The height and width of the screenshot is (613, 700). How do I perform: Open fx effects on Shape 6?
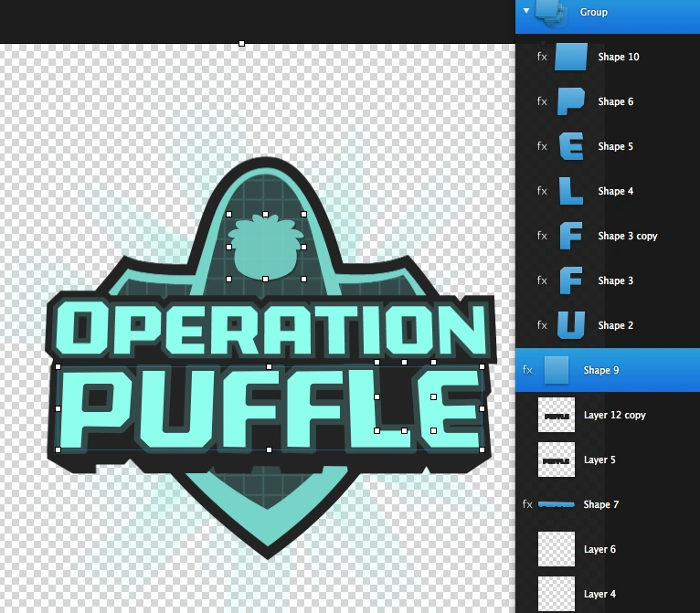coord(542,101)
